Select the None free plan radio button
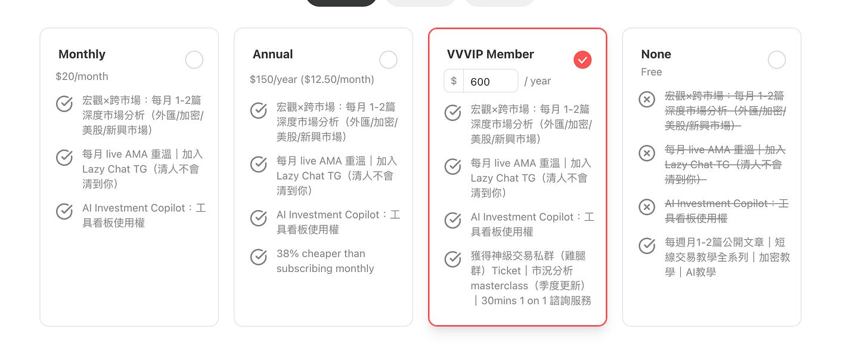 777,60
